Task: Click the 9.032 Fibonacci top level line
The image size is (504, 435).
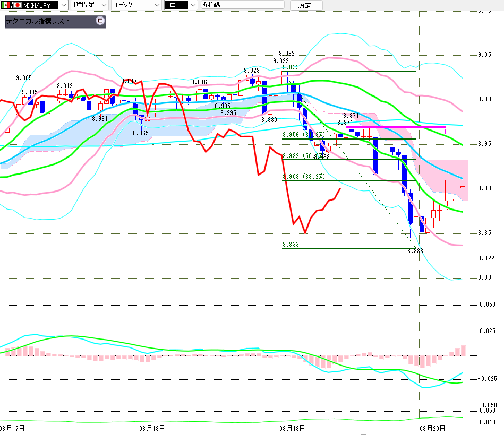Action: point(361,71)
